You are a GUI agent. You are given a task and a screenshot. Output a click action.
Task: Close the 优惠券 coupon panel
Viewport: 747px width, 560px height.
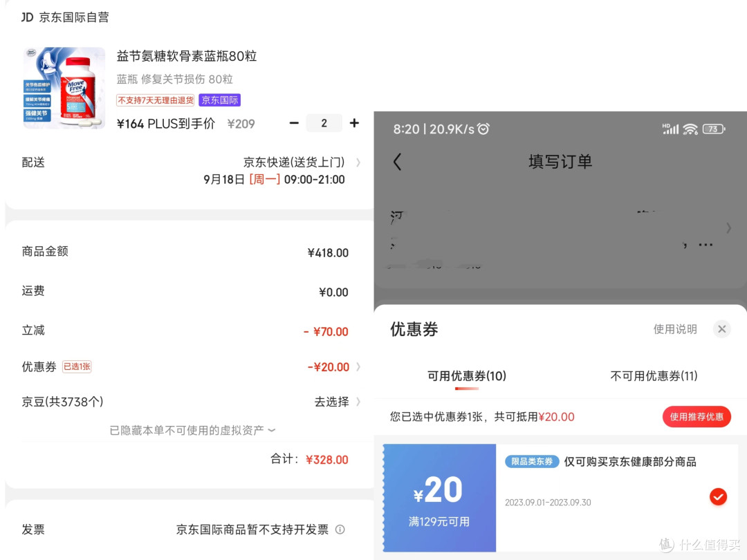pos(721,329)
